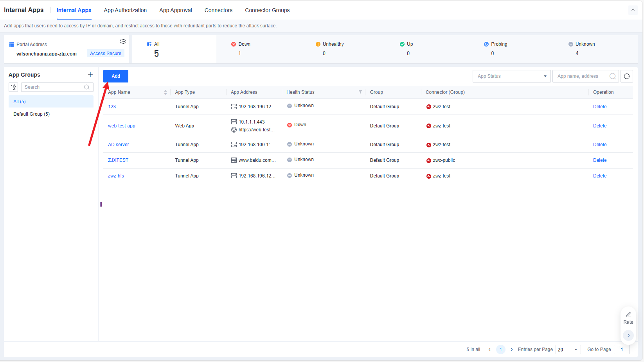The width and height of the screenshot is (644, 362).
Task: Click the Unknown status filter card
Action: 595,49
